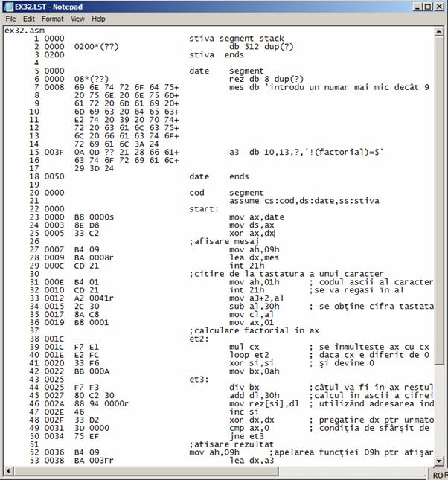Open the File menu

click(10, 19)
